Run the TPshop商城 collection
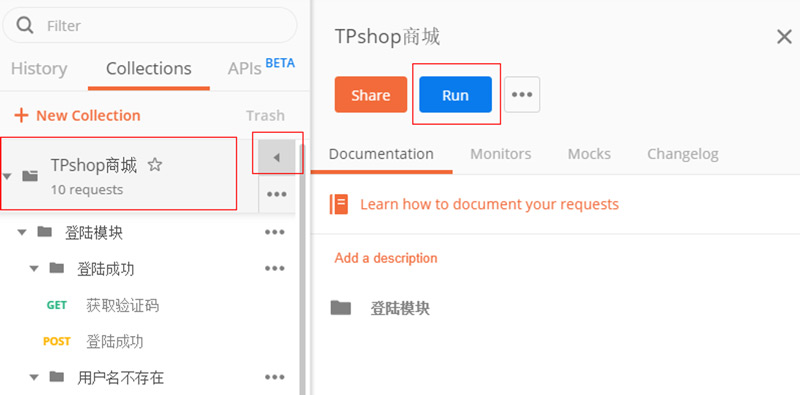 456,94
